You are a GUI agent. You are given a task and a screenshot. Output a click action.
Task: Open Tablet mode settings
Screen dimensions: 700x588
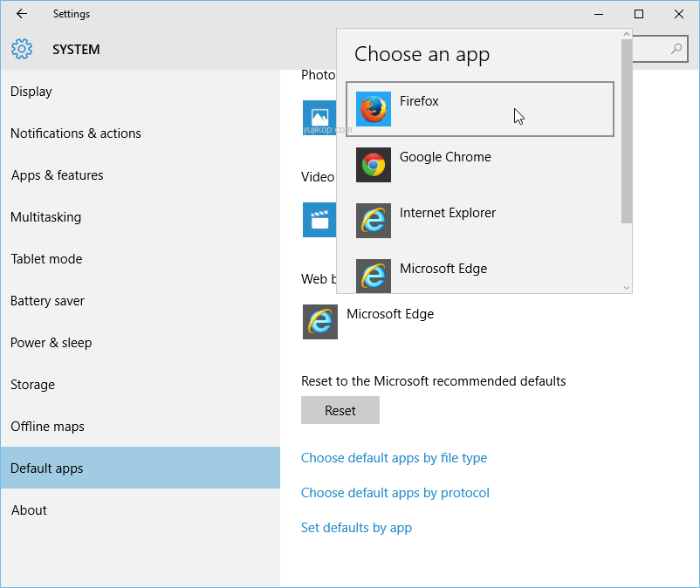click(x=141, y=259)
